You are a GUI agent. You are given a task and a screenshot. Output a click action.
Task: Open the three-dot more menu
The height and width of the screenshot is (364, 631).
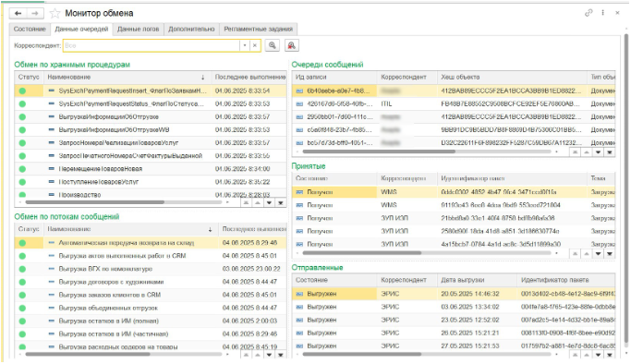pyautogui.click(x=603, y=13)
